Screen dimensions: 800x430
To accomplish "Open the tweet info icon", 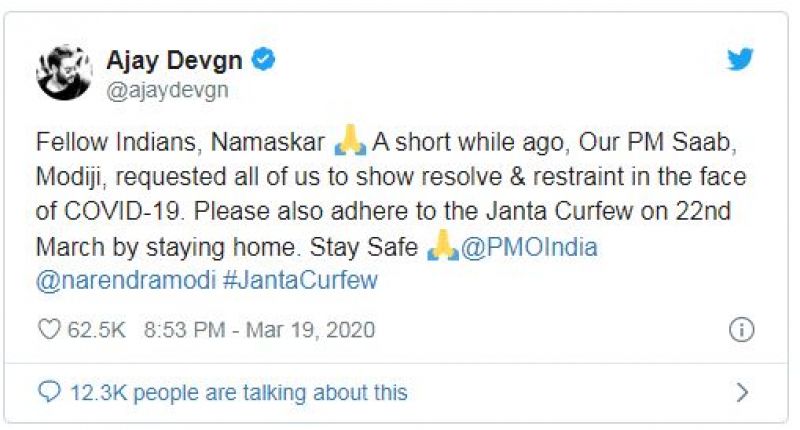I will [741, 329].
